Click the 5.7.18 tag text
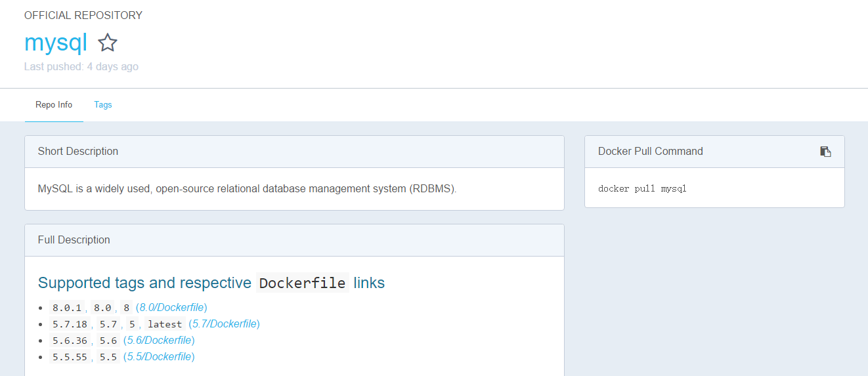Screen dimensions: 868x376 (x=70, y=324)
